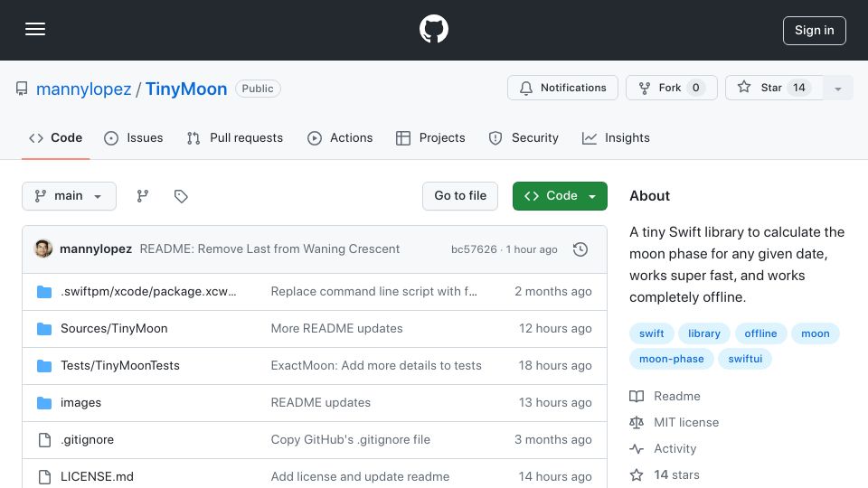Open the green Code dropdown
Screen dimensions: 868x488
click(x=560, y=196)
